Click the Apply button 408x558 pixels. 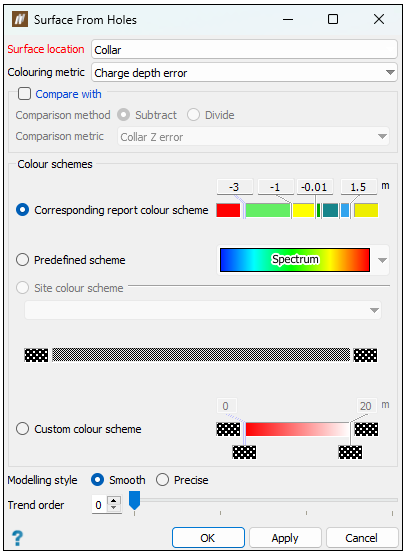pos(285,538)
